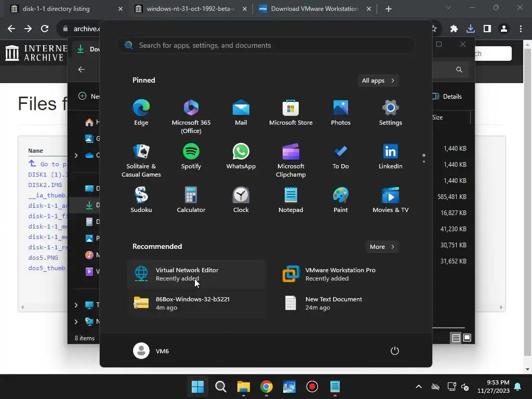Open VM6 user account menu
Viewport: 532px width, 399px height.
[151, 351]
